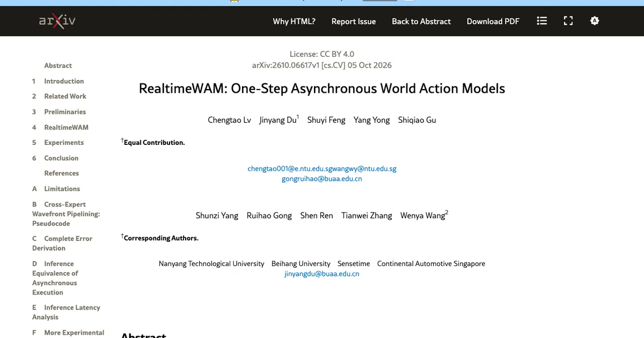Click Nanyang Technological University affiliation text

coord(211,263)
